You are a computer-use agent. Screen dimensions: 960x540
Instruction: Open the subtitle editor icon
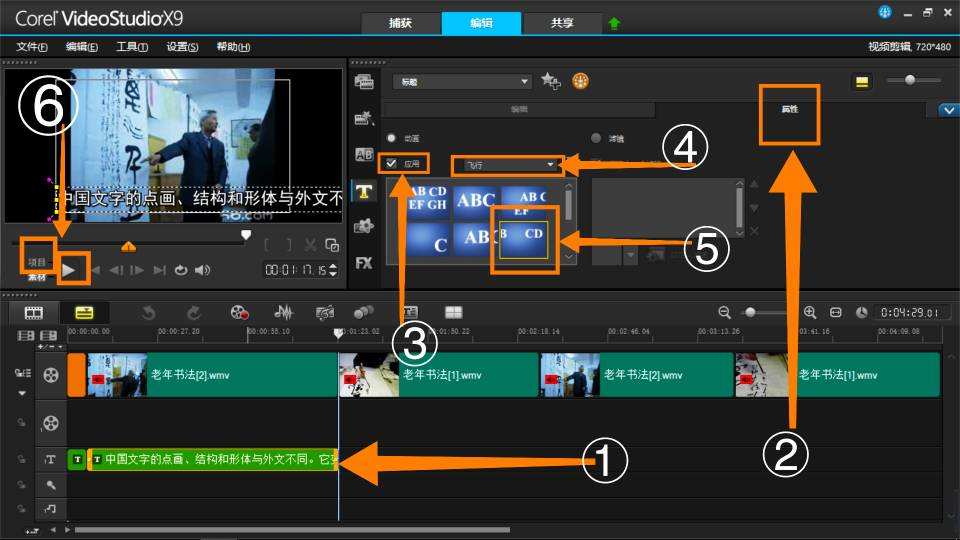coord(410,313)
